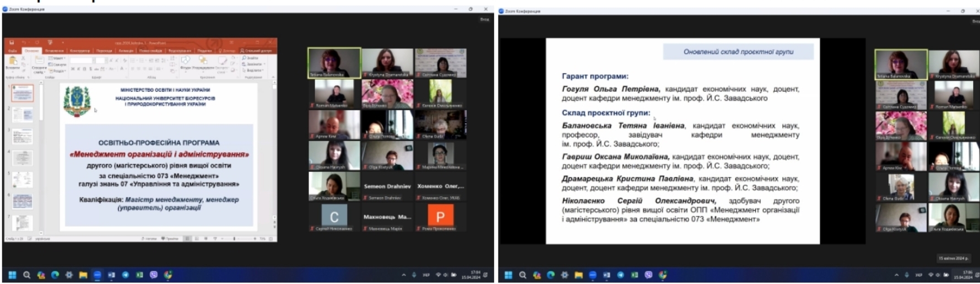Viewport: 980px width, 284px height.
Task: Click 'Драмарецька Кристина Павлівна' name on slide
Action: point(628,179)
